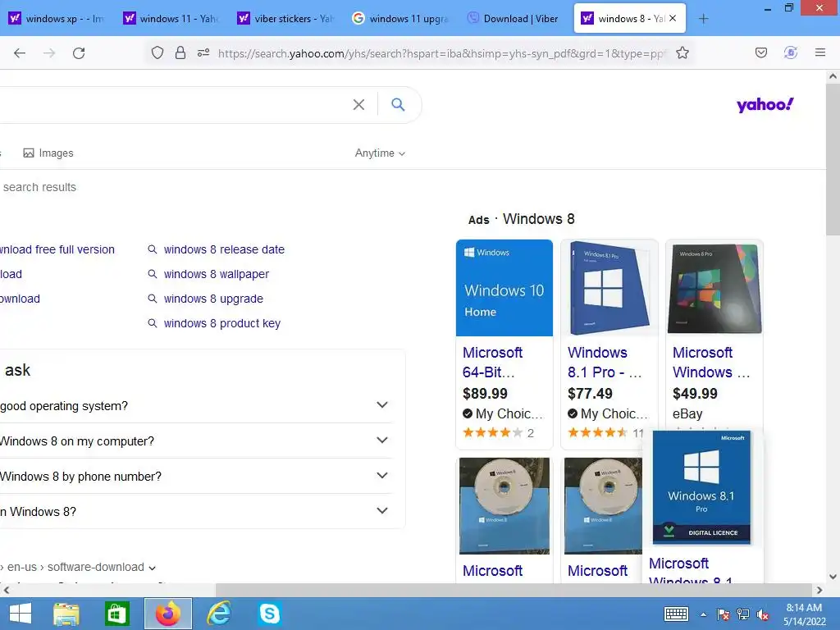
Task: Open the Anytime filter dropdown
Action: pyautogui.click(x=380, y=153)
